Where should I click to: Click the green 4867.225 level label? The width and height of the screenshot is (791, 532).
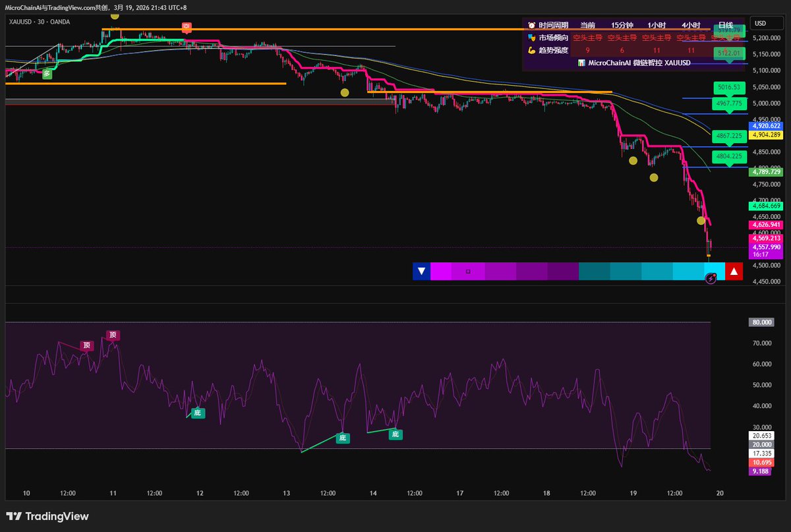click(x=730, y=136)
